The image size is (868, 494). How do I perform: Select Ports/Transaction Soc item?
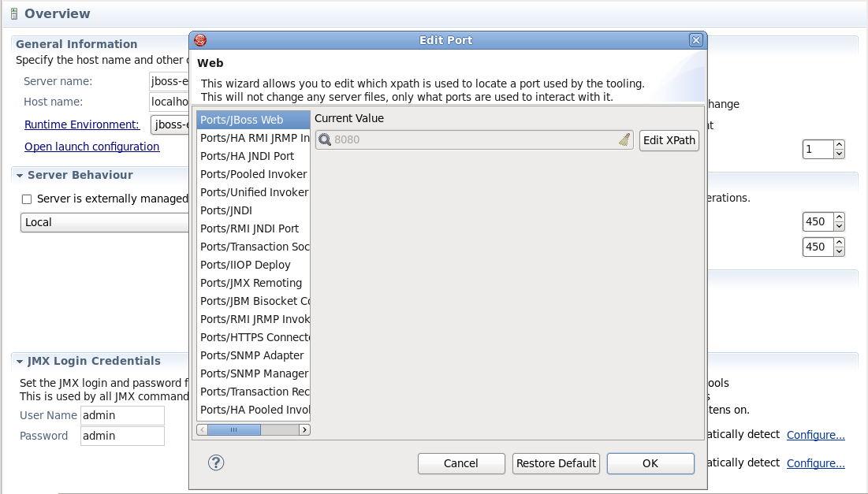coord(254,247)
